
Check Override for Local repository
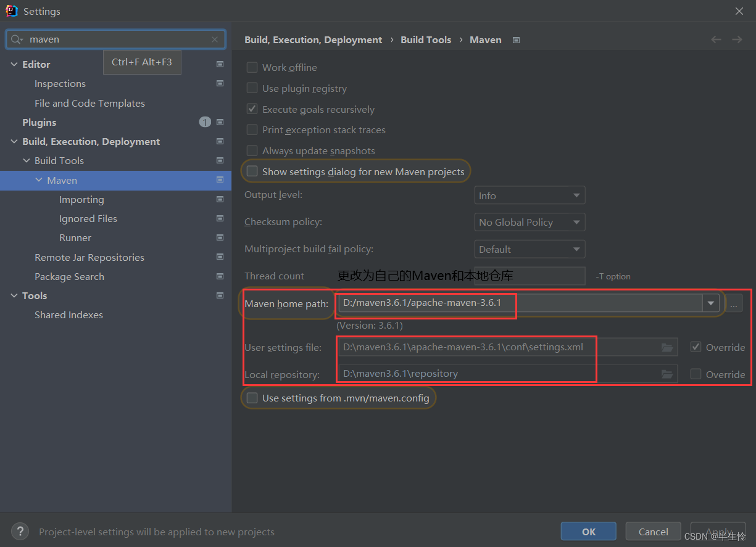coord(696,374)
